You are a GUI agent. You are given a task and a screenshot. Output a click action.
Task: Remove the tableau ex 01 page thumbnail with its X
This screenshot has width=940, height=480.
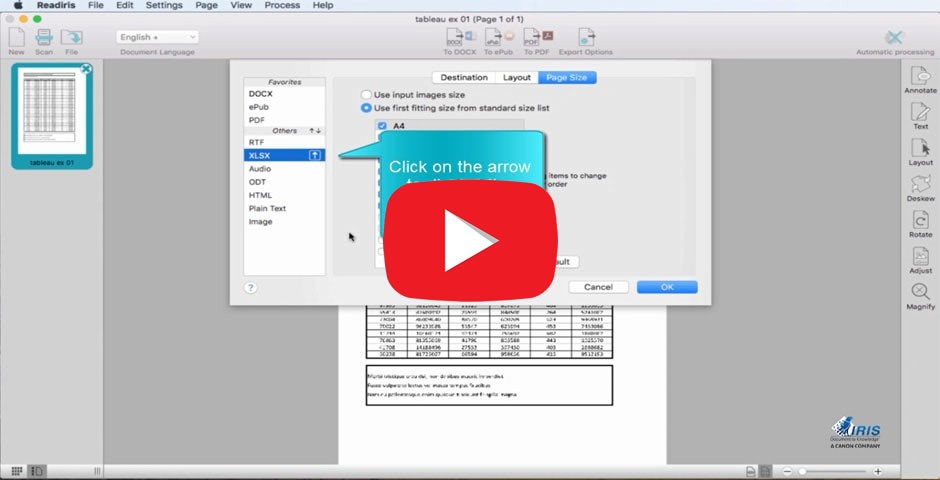click(x=86, y=69)
